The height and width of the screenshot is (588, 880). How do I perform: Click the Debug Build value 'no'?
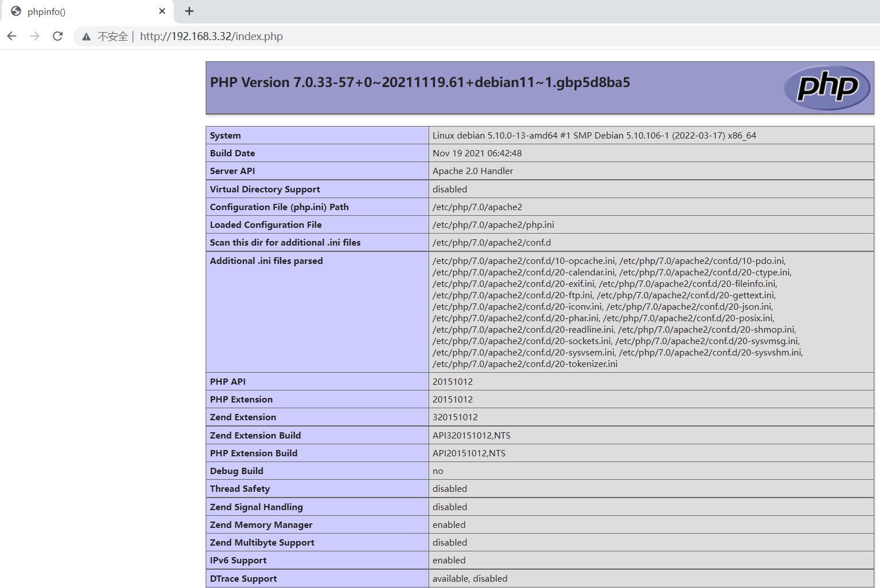(x=438, y=471)
